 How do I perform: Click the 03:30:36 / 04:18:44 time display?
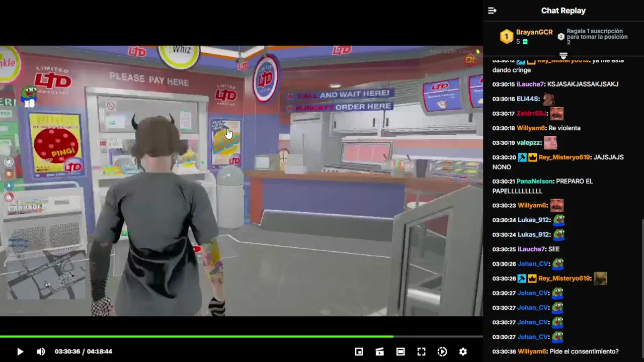[x=84, y=351]
